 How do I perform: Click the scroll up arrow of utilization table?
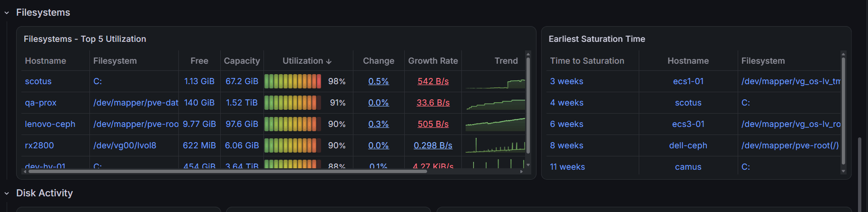click(x=528, y=53)
